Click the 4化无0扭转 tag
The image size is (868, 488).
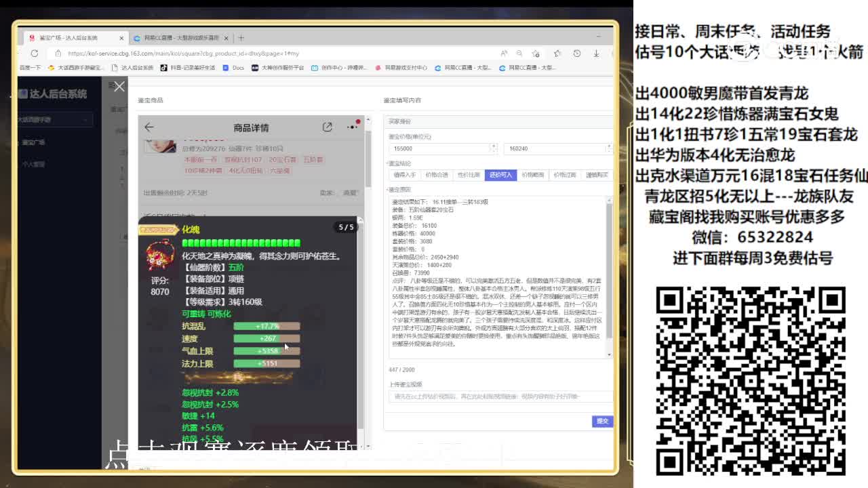coord(245,171)
